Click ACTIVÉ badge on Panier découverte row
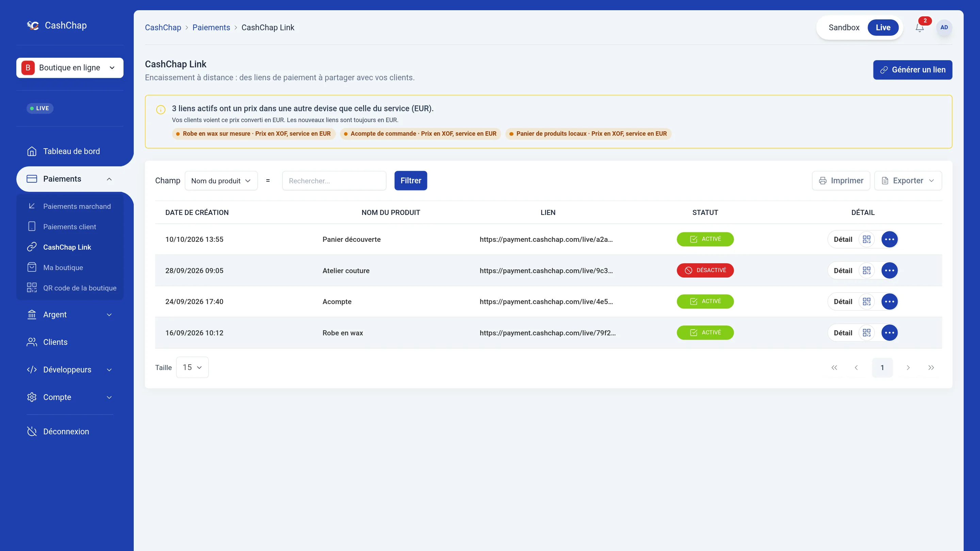Screen dimensions: 980x551 tap(705, 239)
